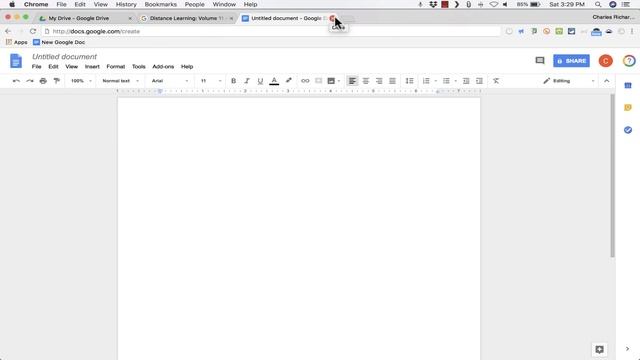Viewport: 640px width, 360px height.
Task: Open the Tools menu
Action: click(139, 67)
